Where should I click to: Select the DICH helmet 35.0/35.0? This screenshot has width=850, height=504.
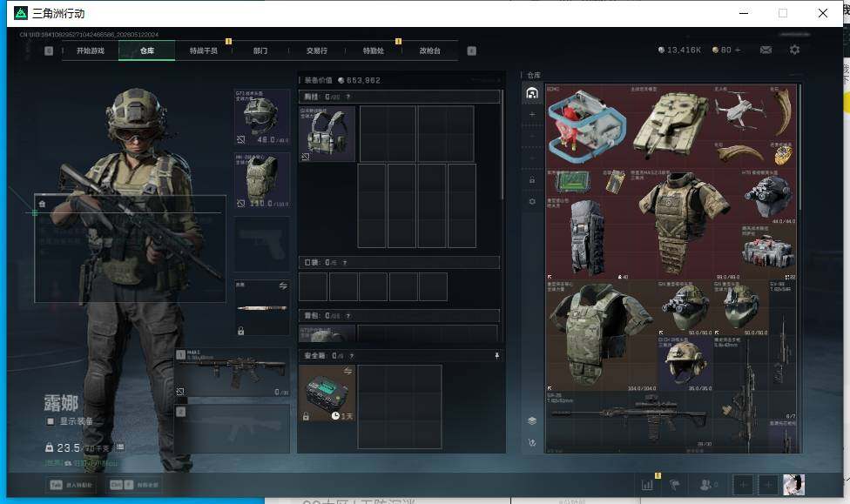point(685,364)
